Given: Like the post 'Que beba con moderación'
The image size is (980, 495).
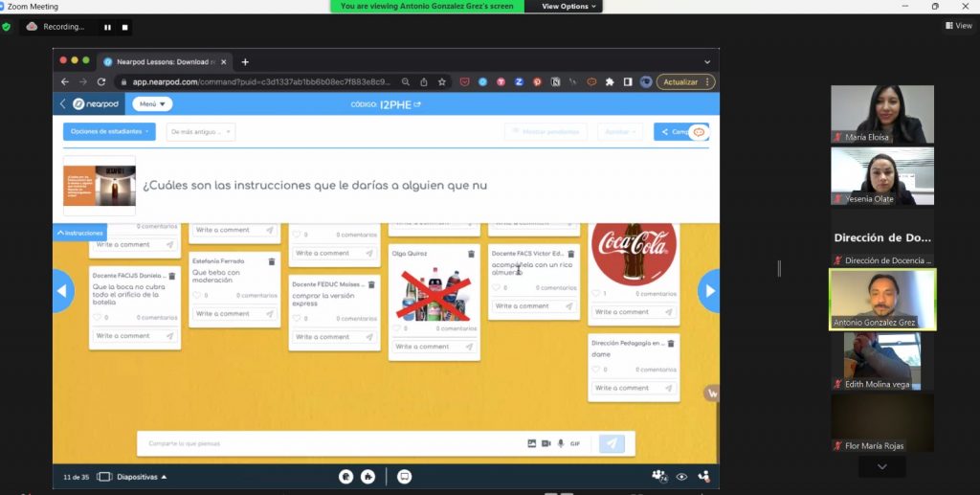Looking at the screenshot, I should point(196,296).
